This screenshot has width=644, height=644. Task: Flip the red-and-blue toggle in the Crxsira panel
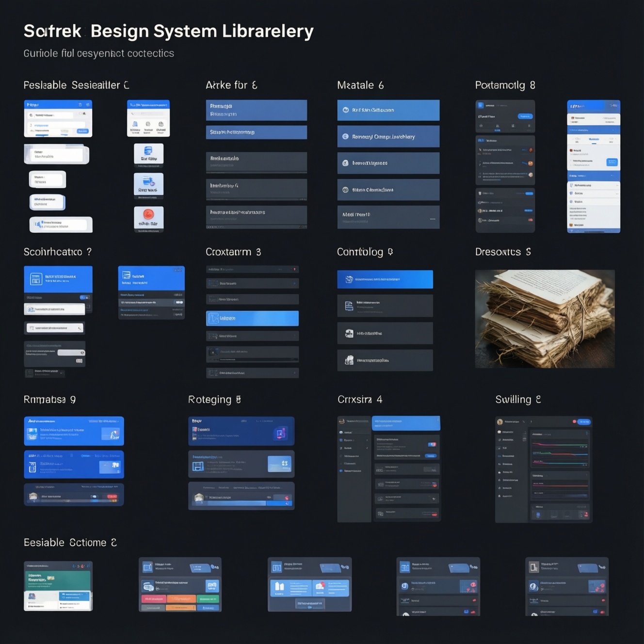click(x=432, y=444)
